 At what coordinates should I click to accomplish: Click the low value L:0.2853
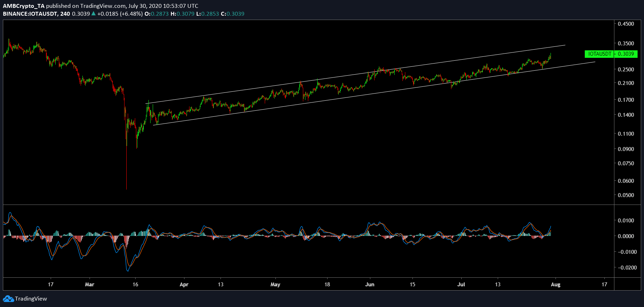[208, 14]
